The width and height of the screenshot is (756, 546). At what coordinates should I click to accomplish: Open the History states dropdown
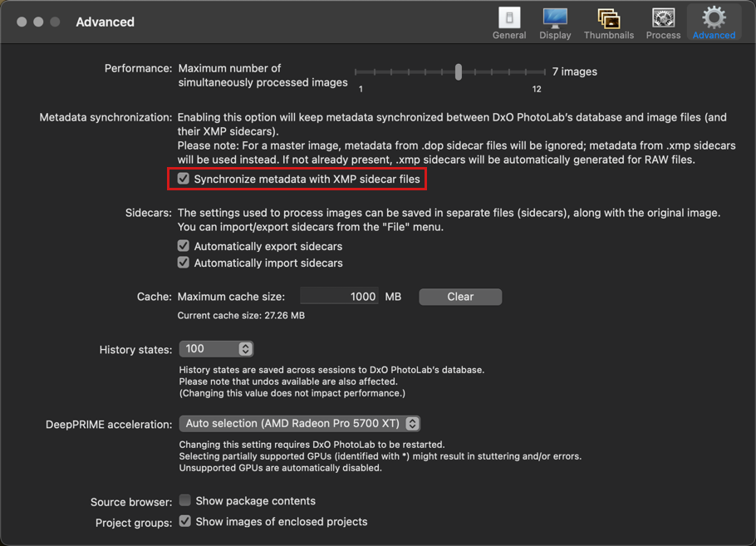216,349
